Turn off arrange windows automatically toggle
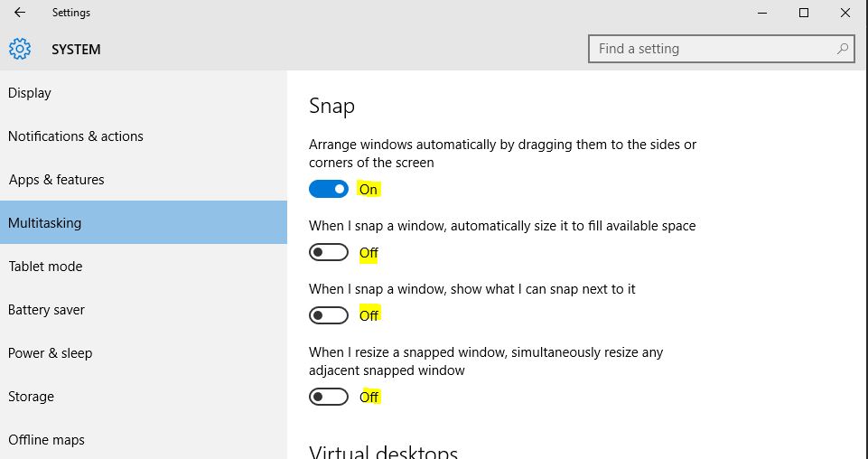Screen dimensions: 868x459 329,189
